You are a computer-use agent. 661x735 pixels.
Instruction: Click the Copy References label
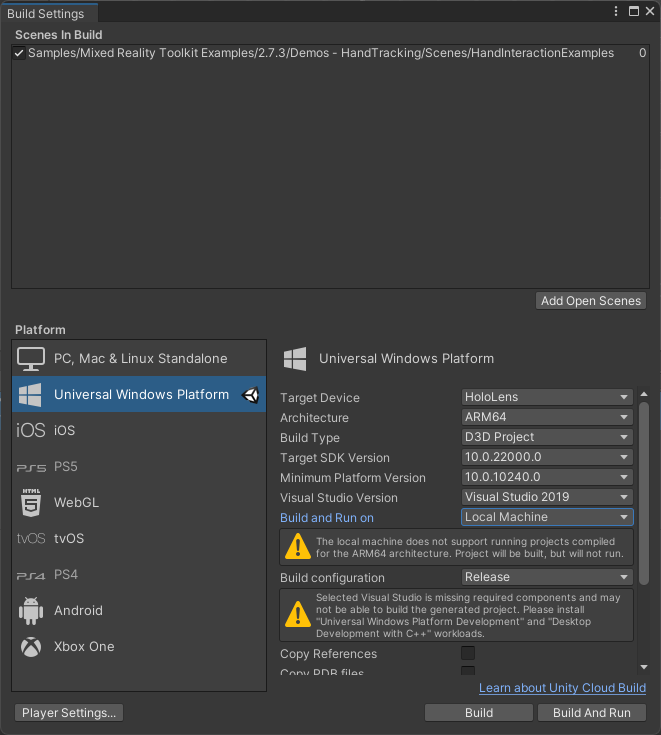pyautogui.click(x=328, y=654)
